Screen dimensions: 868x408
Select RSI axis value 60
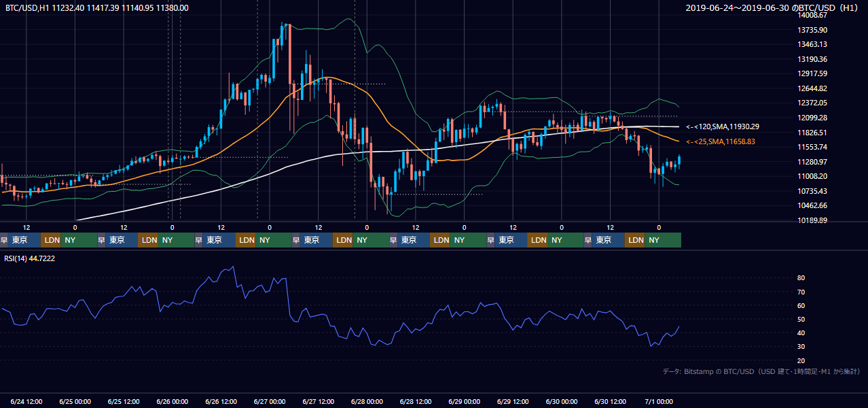click(801, 305)
